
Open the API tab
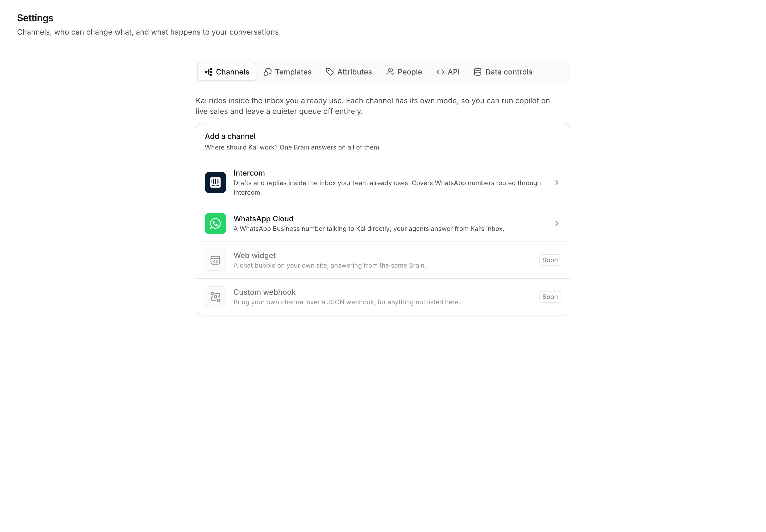coord(448,72)
